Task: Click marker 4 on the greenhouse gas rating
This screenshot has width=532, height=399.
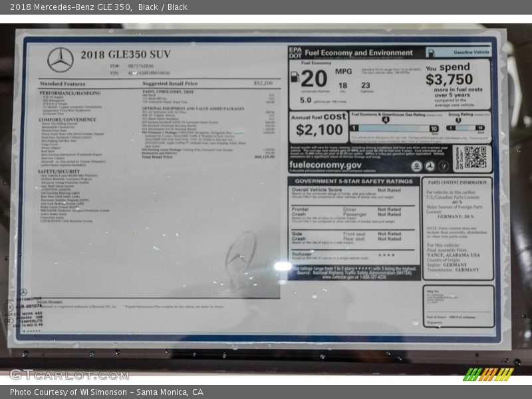Action: pos(386,120)
